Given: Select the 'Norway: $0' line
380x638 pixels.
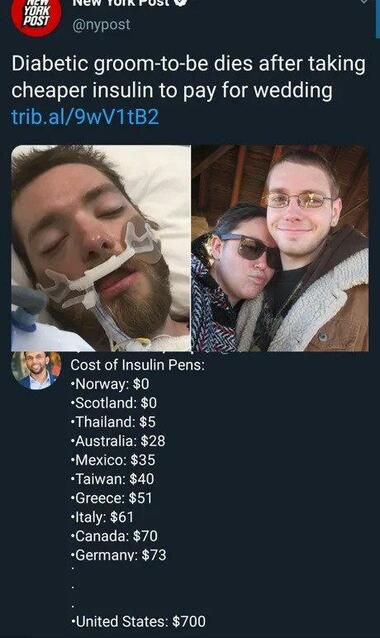Looking at the screenshot, I should click(x=110, y=384).
